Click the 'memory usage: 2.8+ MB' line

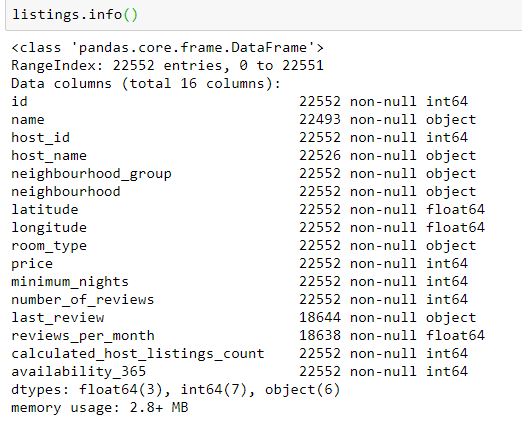pos(100,408)
